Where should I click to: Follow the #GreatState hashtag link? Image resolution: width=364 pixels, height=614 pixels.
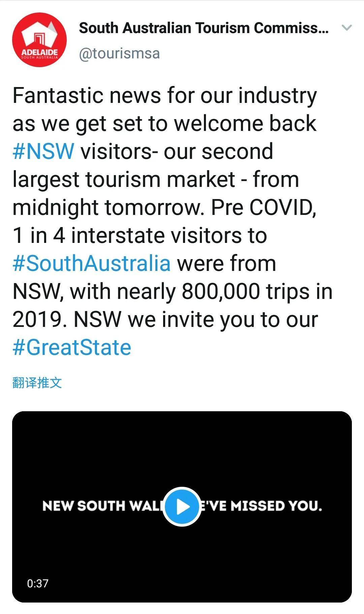pyautogui.click(x=72, y=347)
